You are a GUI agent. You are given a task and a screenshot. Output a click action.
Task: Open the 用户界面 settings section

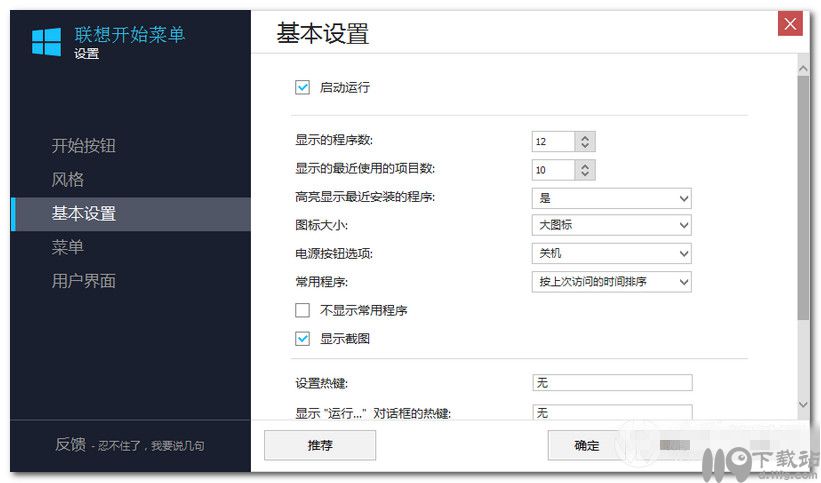click(x=84, y=281)
